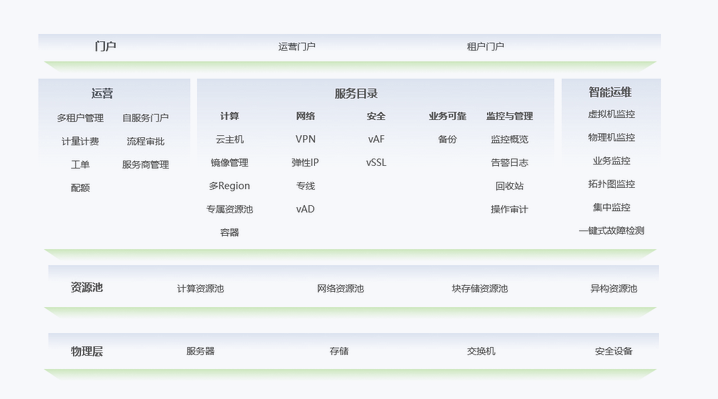Click the 物理层 layer label

(87, 351)
